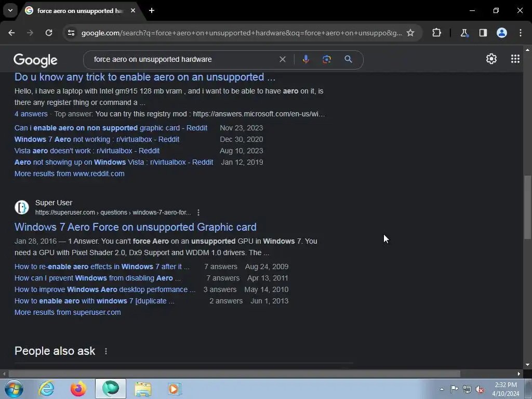This screenshot has height=399, width=532.
Task: Open 'Can i enable aero on non supported' link
Action: tap(111, 128)
